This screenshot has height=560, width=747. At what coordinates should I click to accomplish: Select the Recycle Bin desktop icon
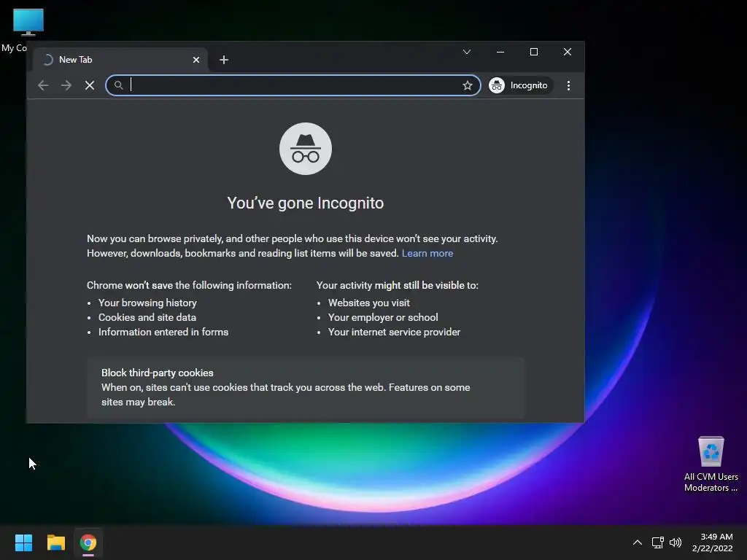(x=711, y=464)
